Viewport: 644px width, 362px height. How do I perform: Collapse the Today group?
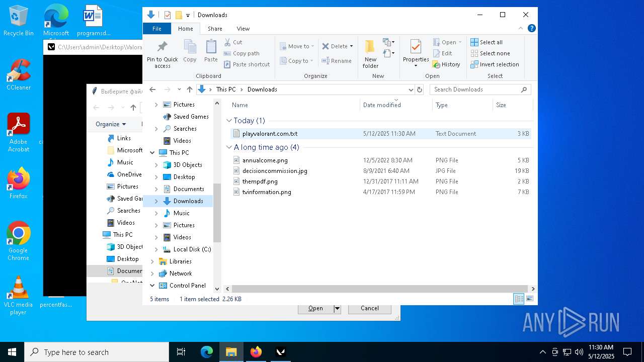[229, 121]
